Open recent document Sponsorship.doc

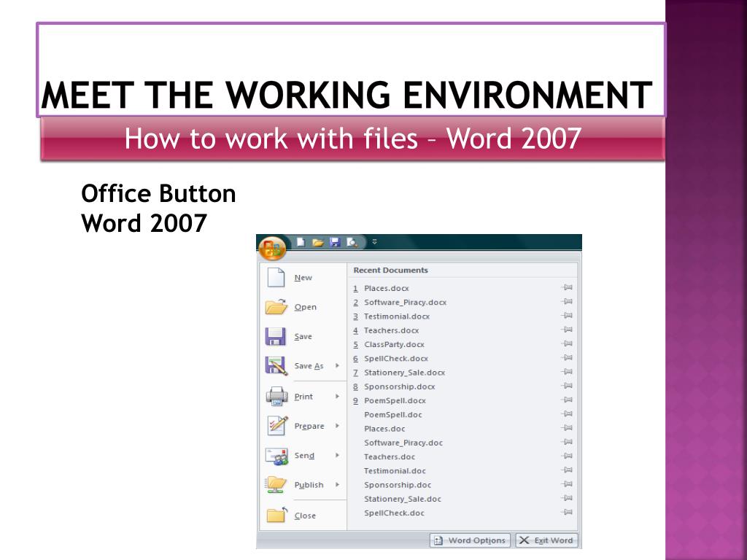[x=398, y=485]
